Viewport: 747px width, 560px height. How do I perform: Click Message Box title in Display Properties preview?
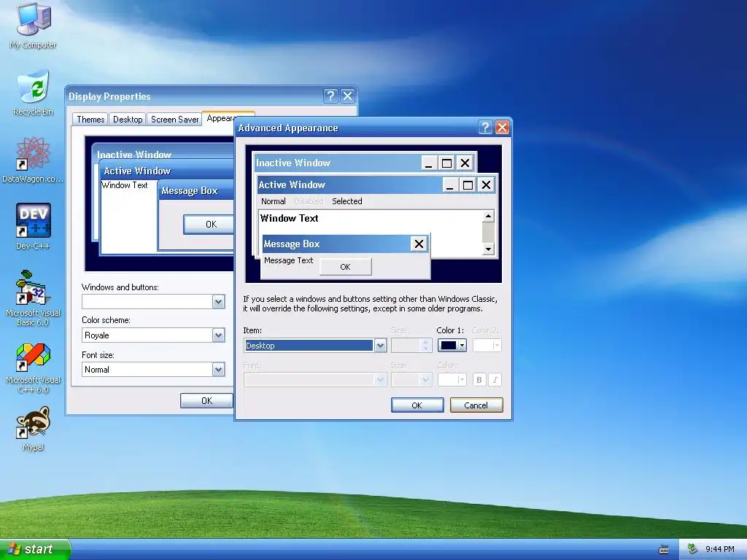coord(190,191)
